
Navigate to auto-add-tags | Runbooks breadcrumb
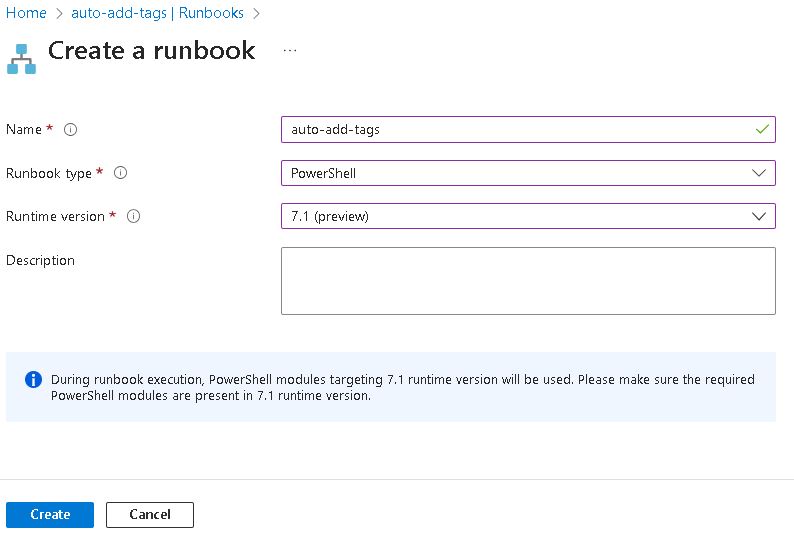pos(157,13)
